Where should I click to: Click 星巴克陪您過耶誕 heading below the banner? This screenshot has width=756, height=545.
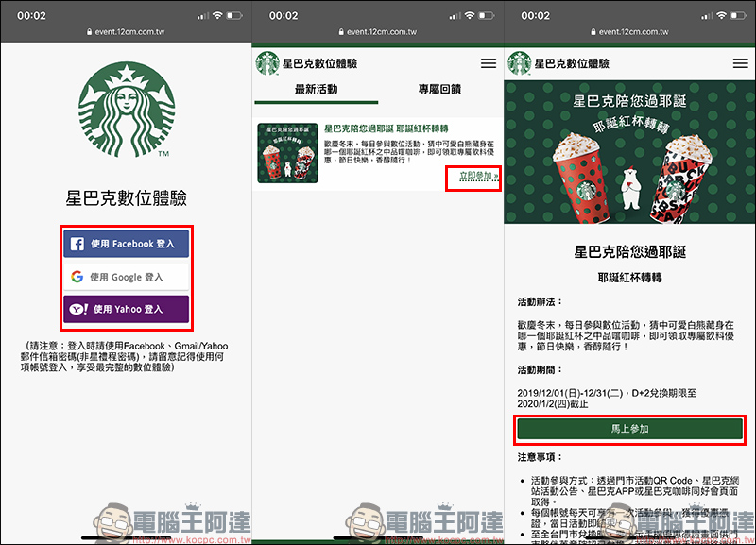pos(629,251)
